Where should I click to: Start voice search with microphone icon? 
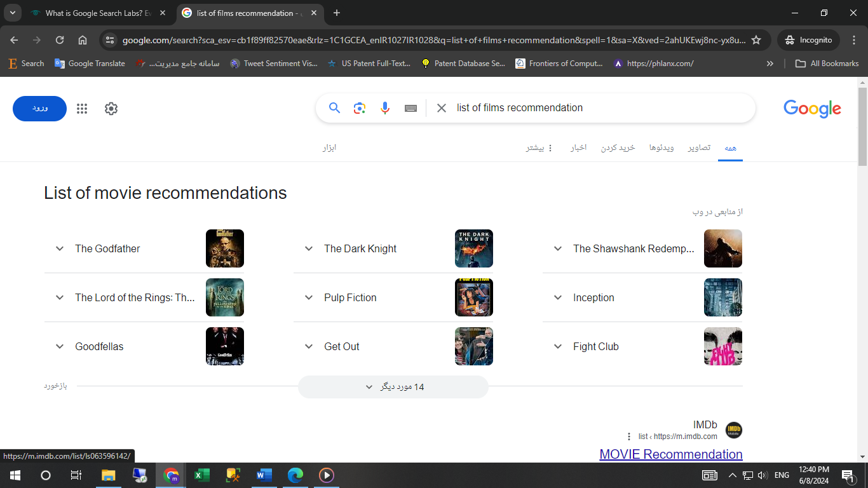pyautogui.click(x=385, y=108)
